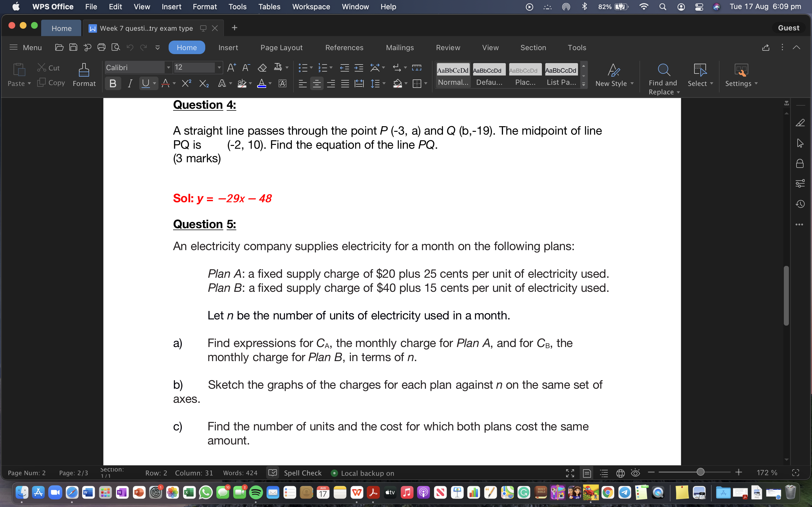Open the font size dropdown

219,67
